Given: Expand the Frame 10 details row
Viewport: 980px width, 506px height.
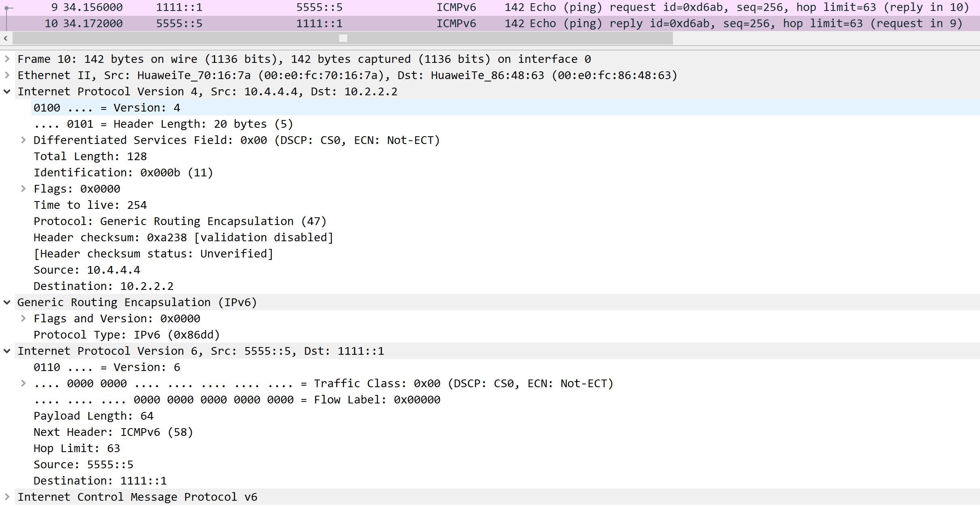Looking at the screenshot, I should (7, 59).
